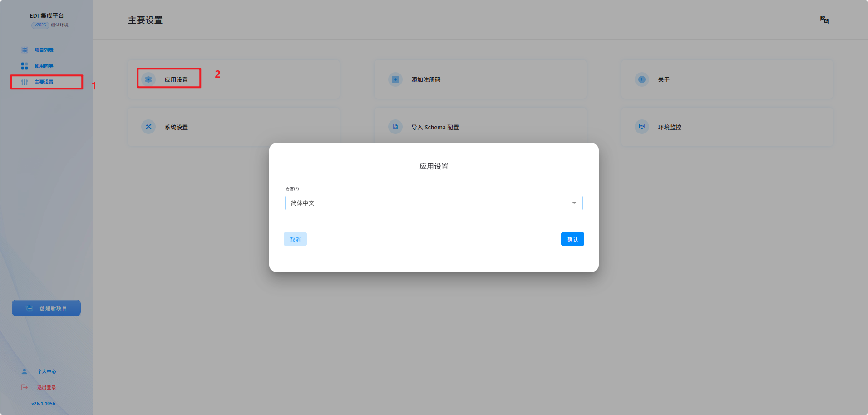Open the 应用设置 card
868x415 pixels.
pos(234,79)
